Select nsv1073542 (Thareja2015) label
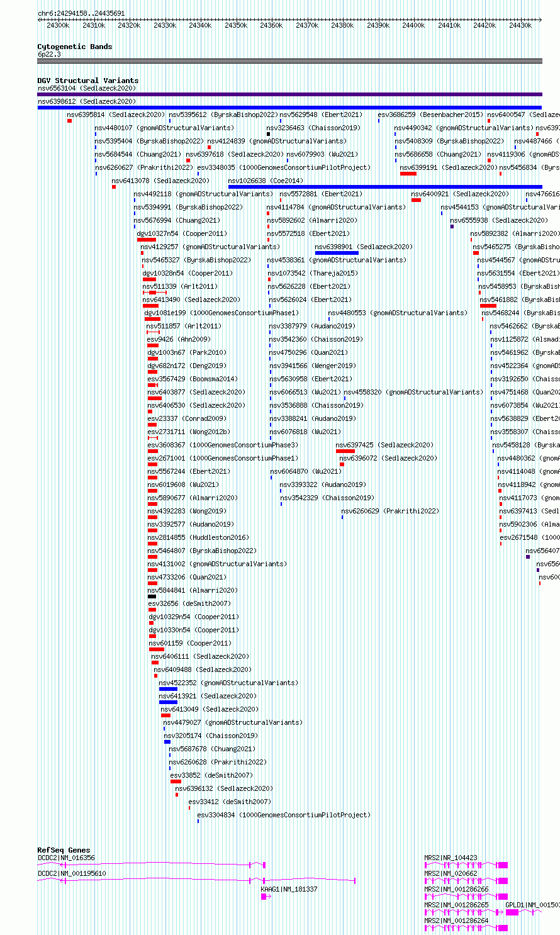The image size is (560, 935). [x=313, y=273]
